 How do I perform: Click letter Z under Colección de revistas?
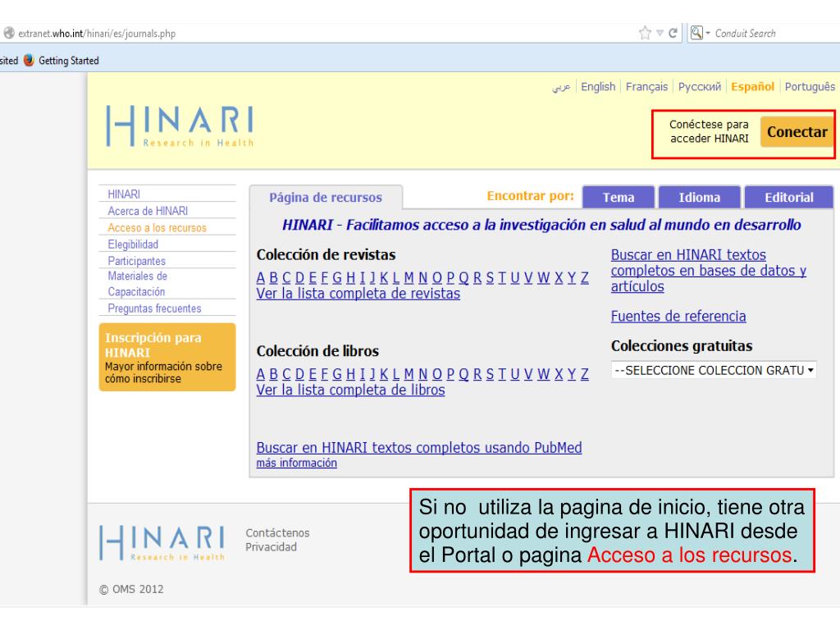point(584,277)
